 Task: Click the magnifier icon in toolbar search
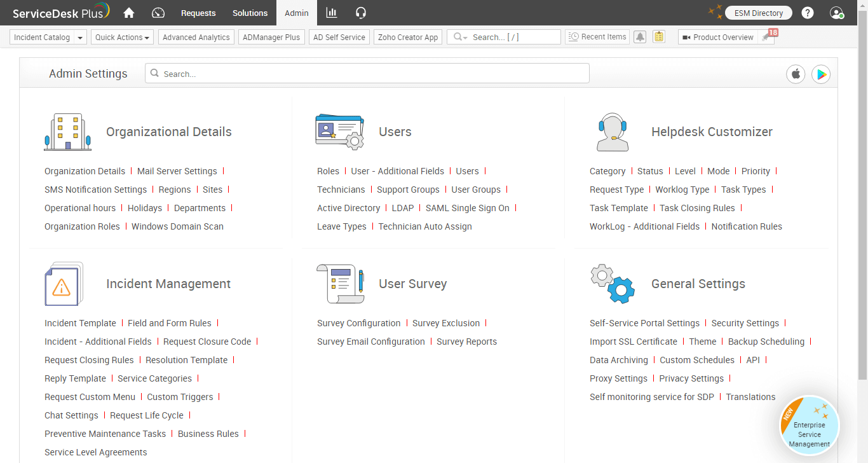(x=458, y=37)
